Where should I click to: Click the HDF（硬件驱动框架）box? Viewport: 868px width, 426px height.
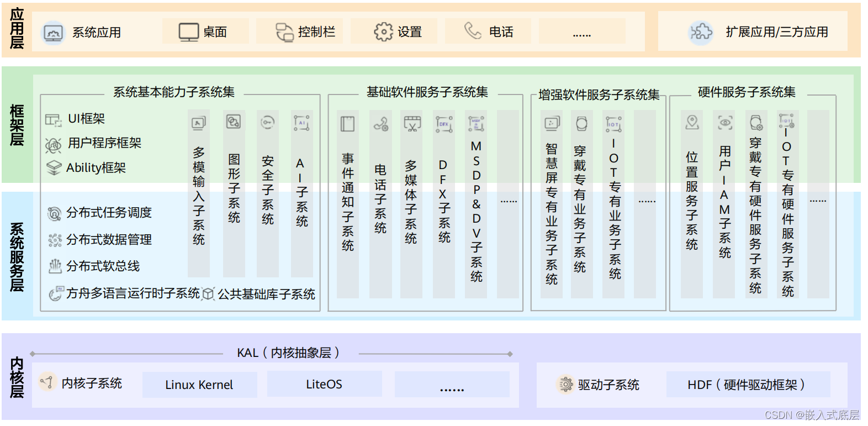pyautogui.click(x=748, y=384)
